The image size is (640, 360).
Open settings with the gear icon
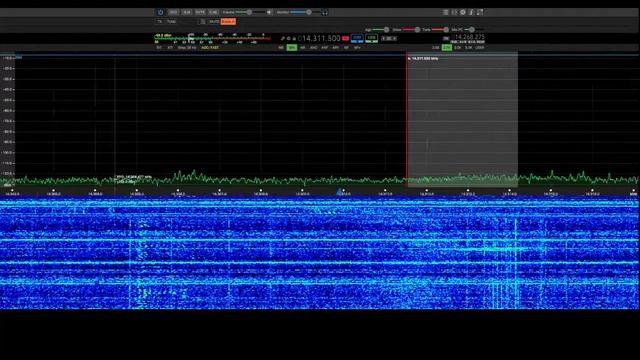[463, 12]
